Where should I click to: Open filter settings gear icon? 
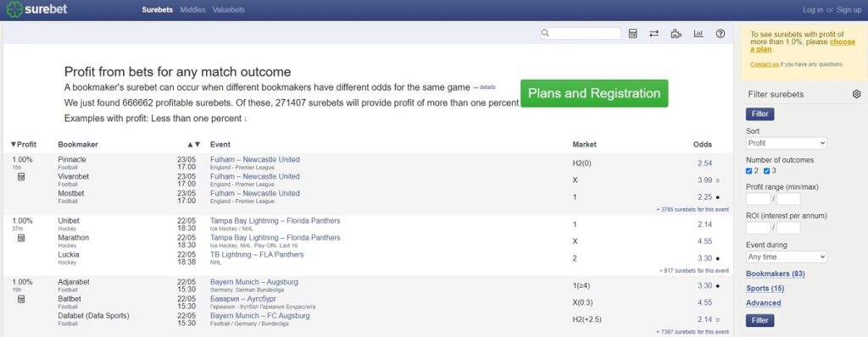coord(856,94)
